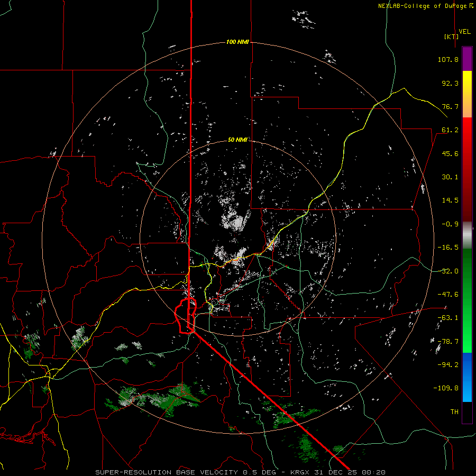This screenshot has width=476, height=476.
Task: Click the thick red warning polygon on map
Action: point(186,316)
